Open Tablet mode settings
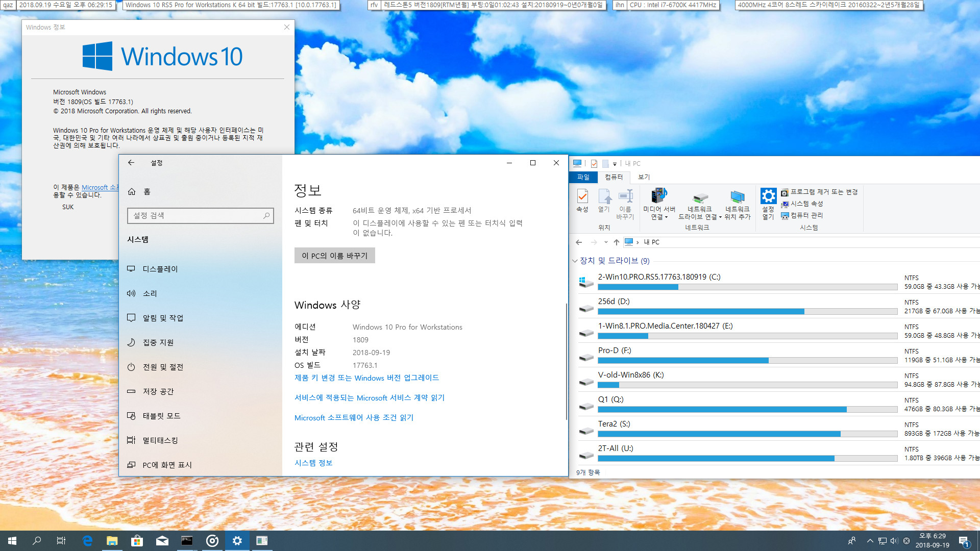The height and width of the screenshot is (551, 980). [200, 416]
